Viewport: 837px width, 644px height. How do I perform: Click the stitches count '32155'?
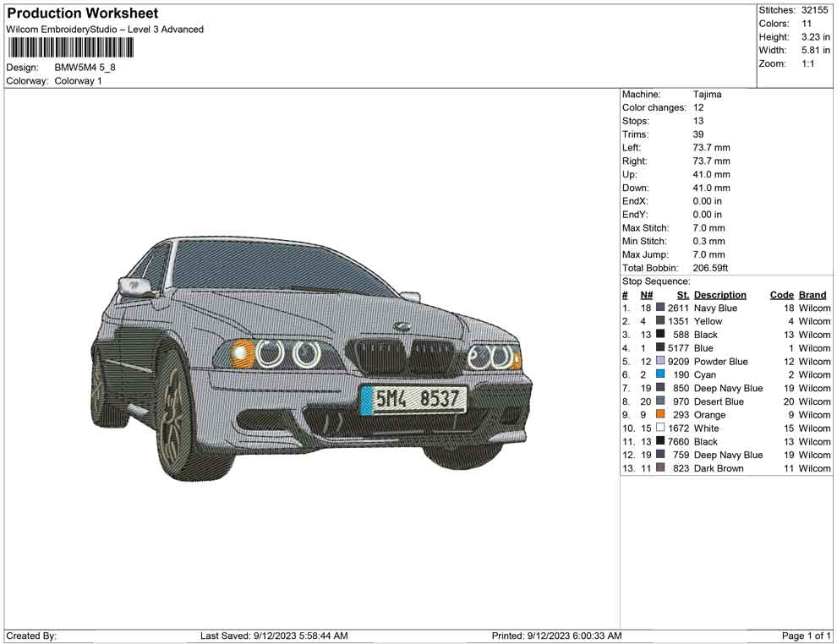coord(814,10)
